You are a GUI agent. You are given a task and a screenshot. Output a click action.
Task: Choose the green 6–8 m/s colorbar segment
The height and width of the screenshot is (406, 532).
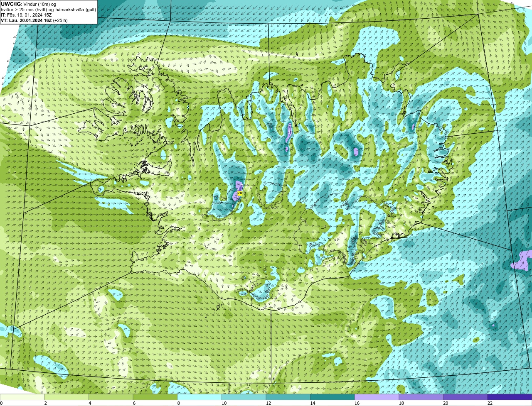pos(155,397)
